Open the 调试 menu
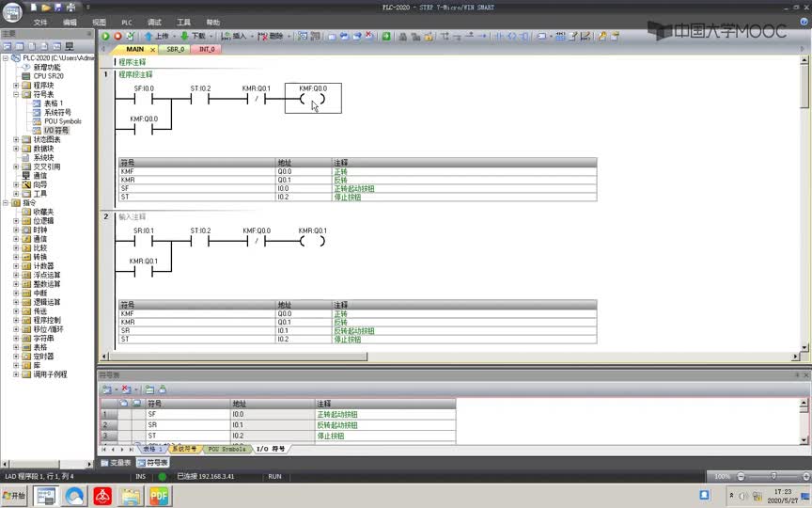This screenshot has height=508, width=812. click(154, 23)
